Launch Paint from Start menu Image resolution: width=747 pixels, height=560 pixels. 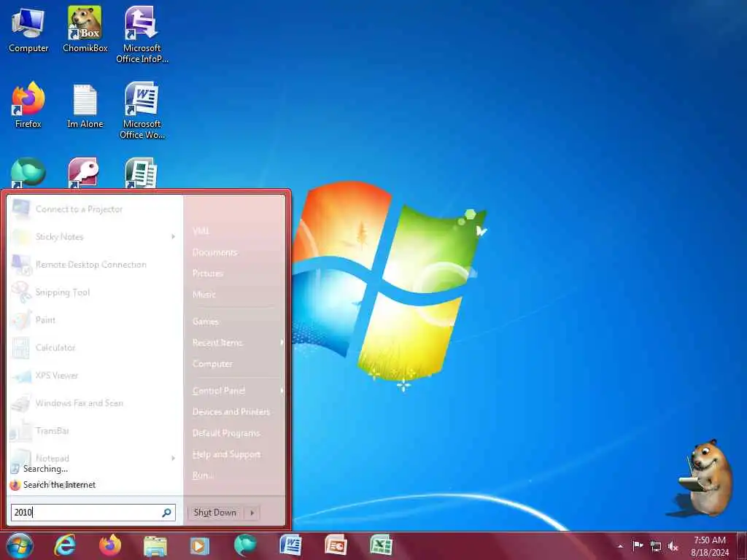click(93, 319)
